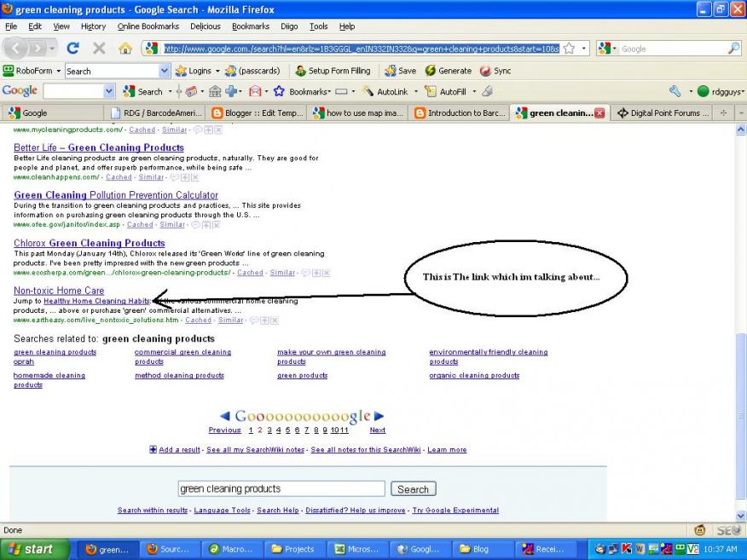This screenshot has width=747, height=560.
Task: Switch to the Blogger :: Edit Temp... tab
Action: point(258,113)
